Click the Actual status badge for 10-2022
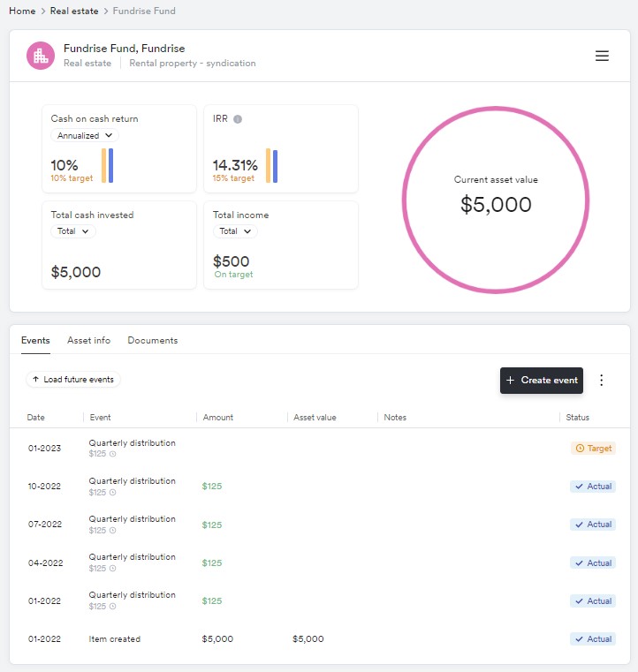This screenshot has height=672, width=638. pos(593,487)
